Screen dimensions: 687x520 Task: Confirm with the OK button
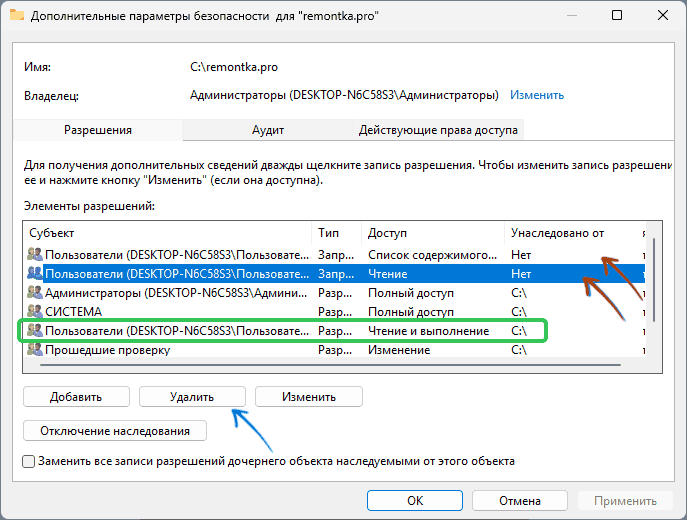pyautogui.click(x=415, y=501)
